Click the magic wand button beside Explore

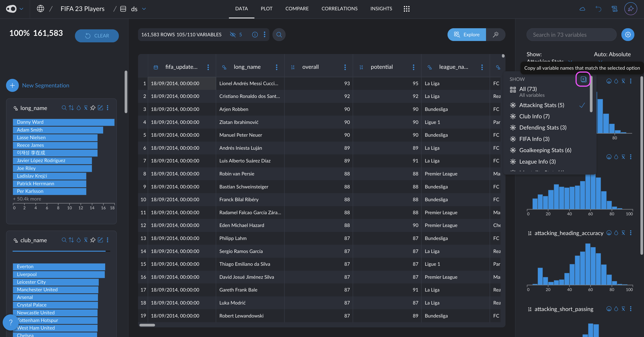click(x=495, y=35)
